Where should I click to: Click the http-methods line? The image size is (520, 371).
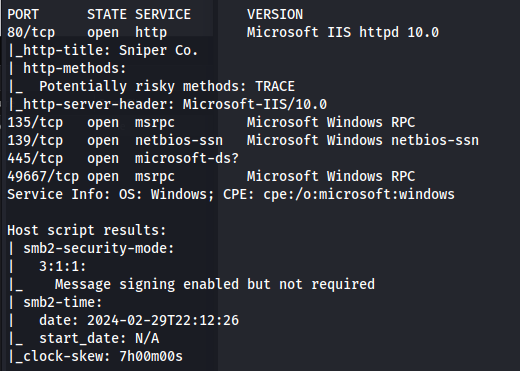[x=67, y=68]
